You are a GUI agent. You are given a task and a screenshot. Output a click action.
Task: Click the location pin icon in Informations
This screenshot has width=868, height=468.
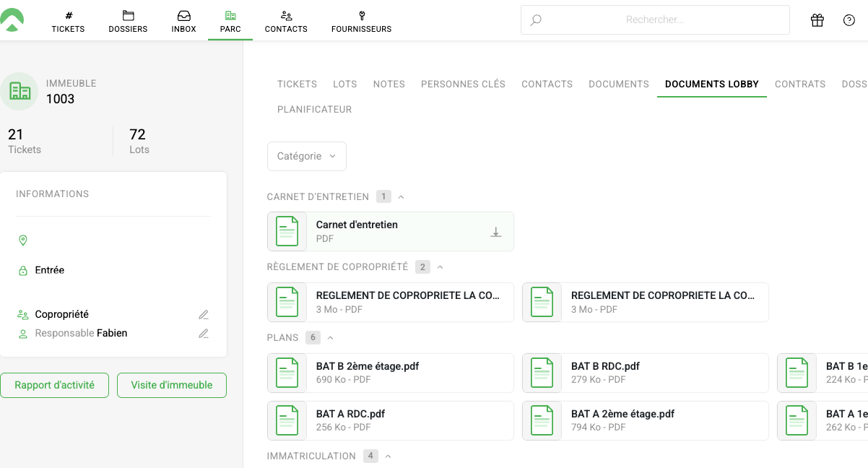point(23,240)
